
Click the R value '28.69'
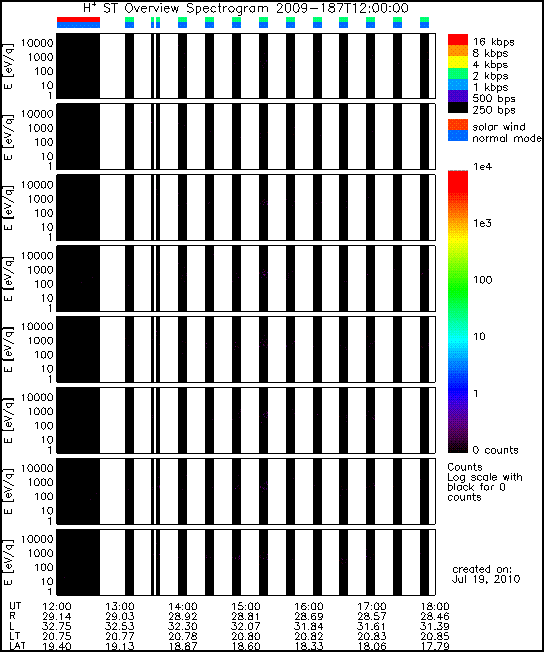[309, 616]
